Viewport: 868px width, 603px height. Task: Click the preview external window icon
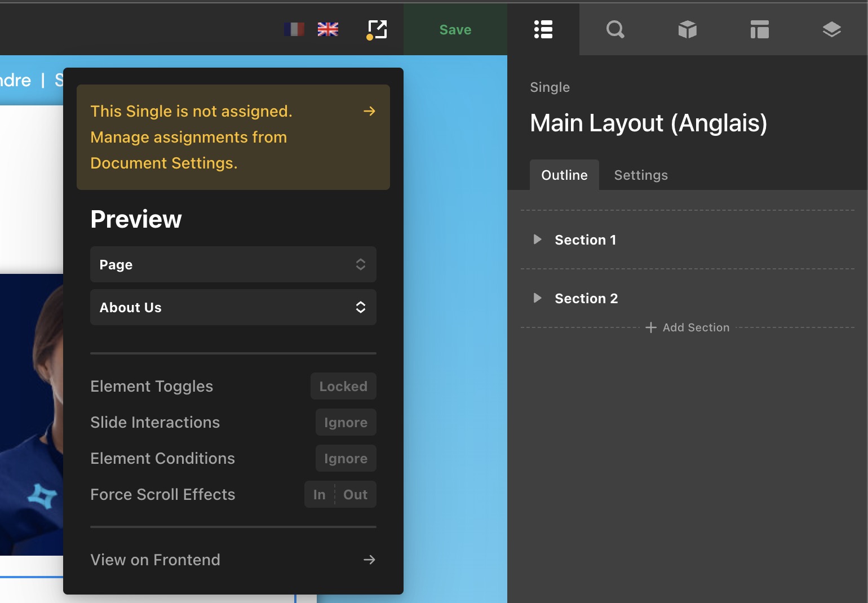(377, 29)
